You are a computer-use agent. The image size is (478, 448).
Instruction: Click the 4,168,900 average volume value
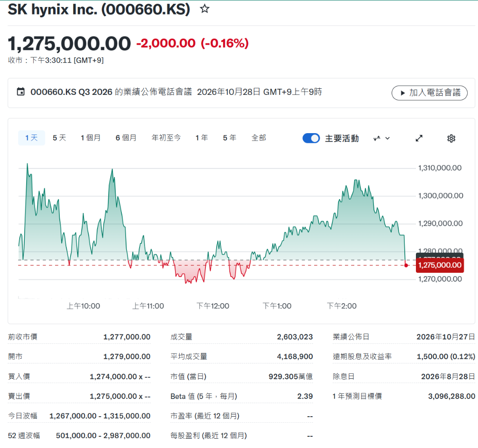295,356
